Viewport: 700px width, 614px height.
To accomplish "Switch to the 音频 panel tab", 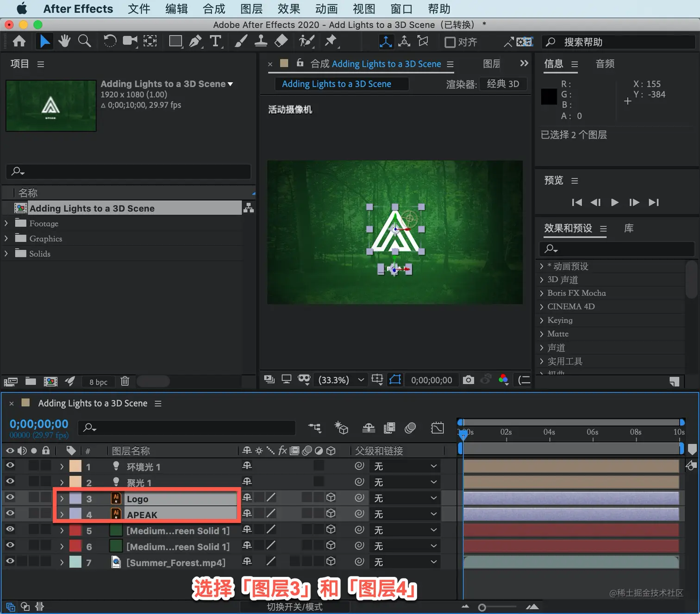I will click(x=605, y=64).
